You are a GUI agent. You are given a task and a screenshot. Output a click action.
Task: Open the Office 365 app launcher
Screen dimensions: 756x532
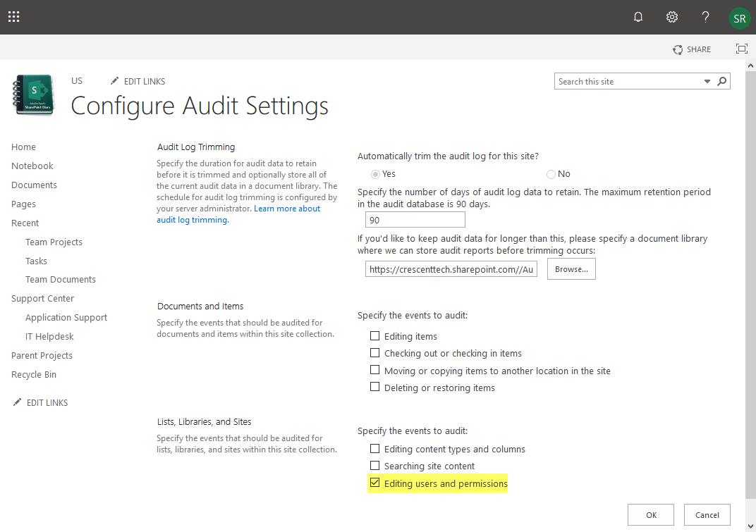click(13, 16)
